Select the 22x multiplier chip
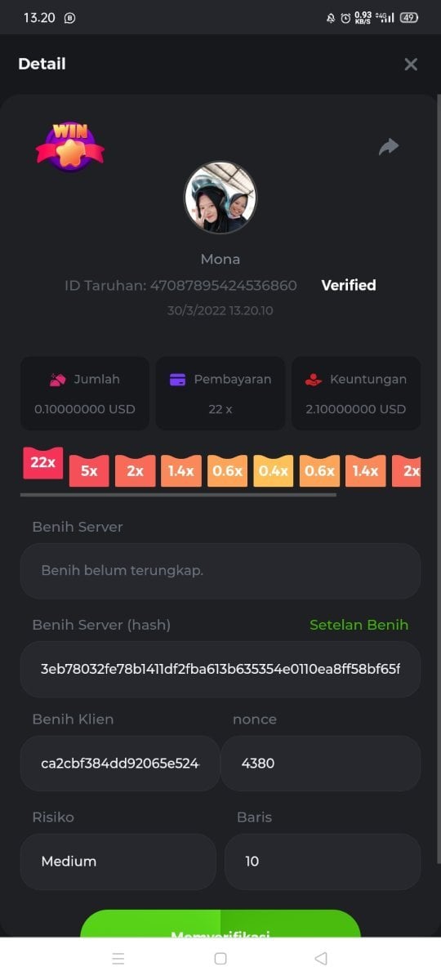The height and width of the screenshot is (980, 441). click(42, 462)
